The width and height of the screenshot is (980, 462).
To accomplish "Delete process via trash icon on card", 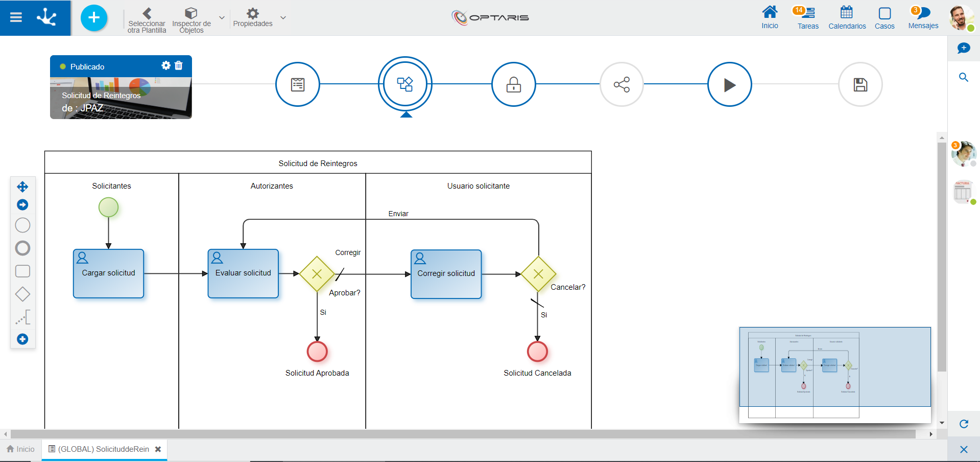I will (179, 65).
